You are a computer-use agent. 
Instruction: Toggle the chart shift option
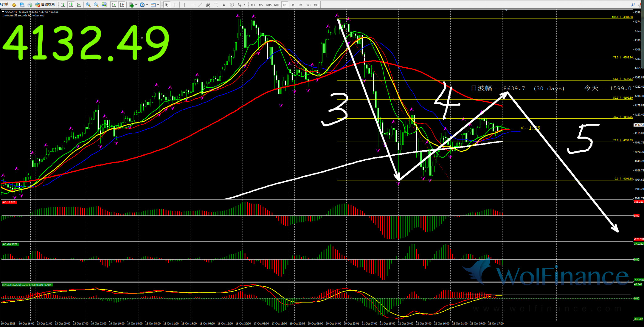(x=122, y=5)
